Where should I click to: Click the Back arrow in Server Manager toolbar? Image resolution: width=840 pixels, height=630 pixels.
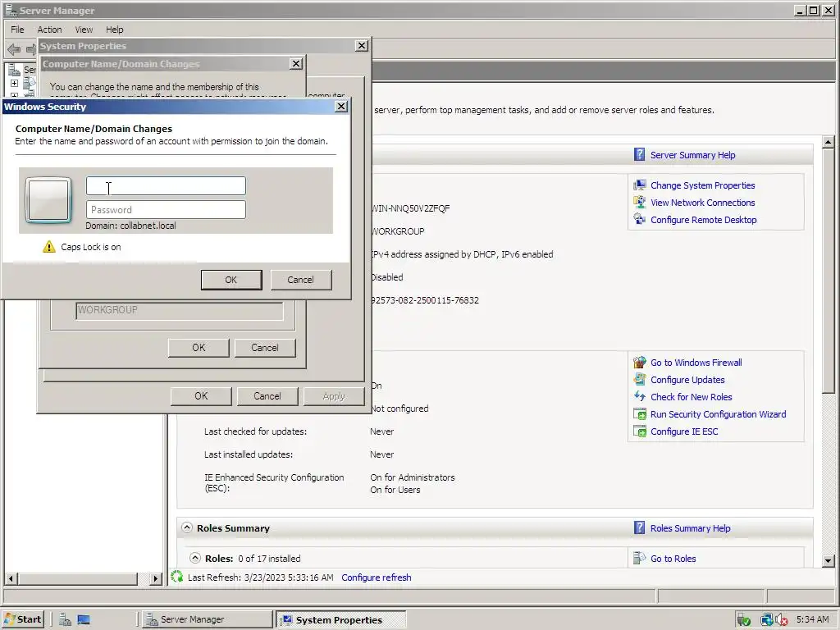[x=14, y=50]
